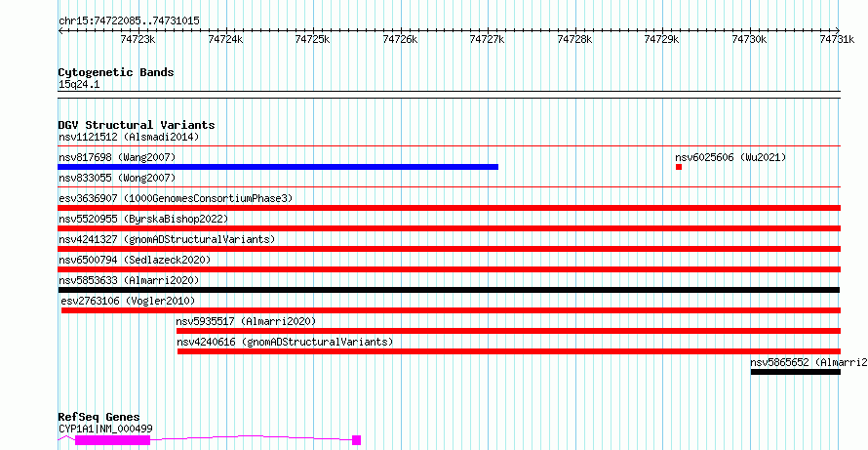Click the thin red nsv833055 variant line
The height and width of the screenshot is (450, 868).
(x=450, y=187)
